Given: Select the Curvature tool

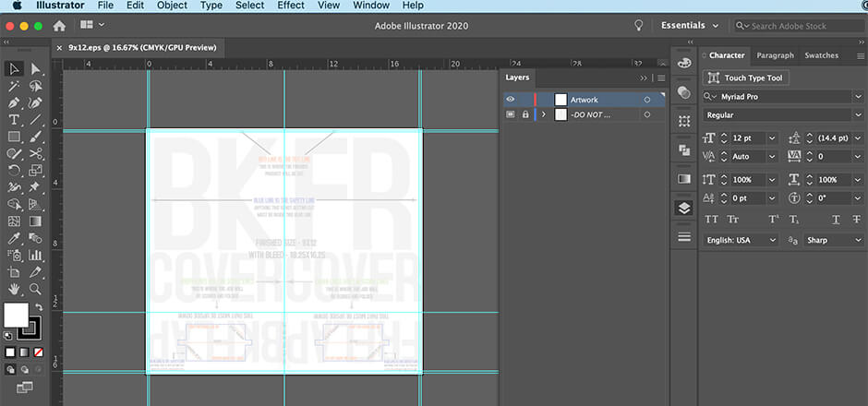Looking at the screenshot, I should click(35, 102).
